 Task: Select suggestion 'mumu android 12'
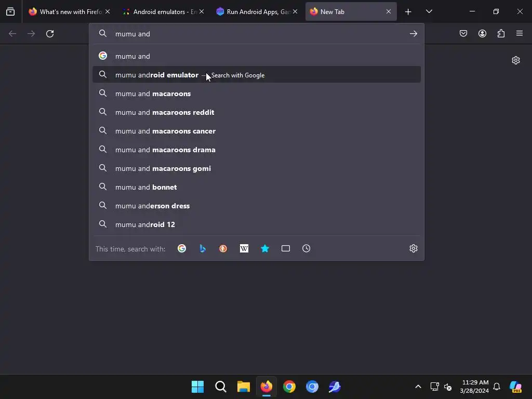pyautogui.click(x=257, y=224)
